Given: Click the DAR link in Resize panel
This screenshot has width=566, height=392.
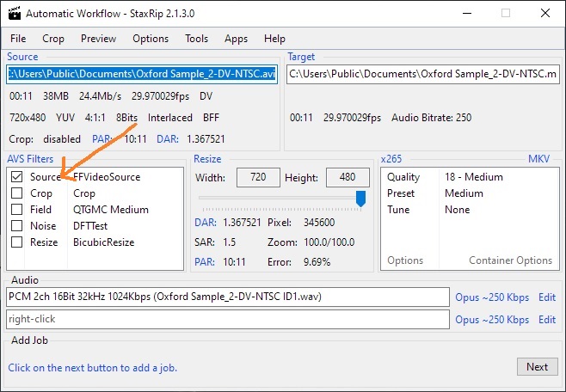Looking at the screenshot, I should click(206, 223).
